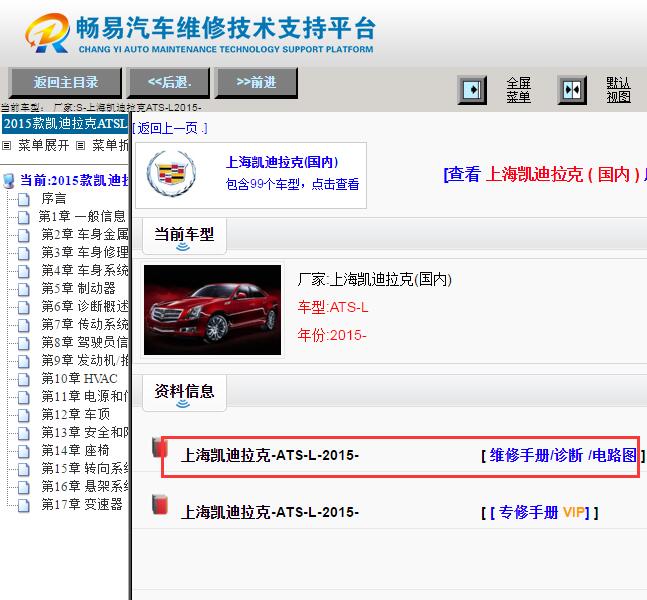The height and width of the screenshot is (600, 647).
Task: Click the computer icon at the tree root
Action: (9, 181)
